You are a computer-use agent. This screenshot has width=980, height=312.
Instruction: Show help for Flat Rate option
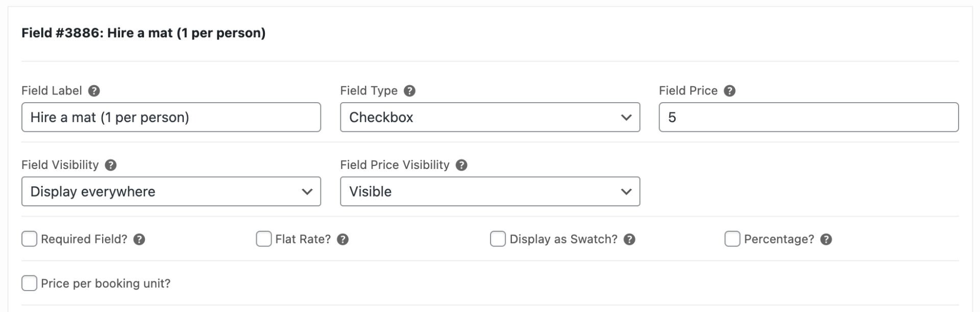click(343, 239)
